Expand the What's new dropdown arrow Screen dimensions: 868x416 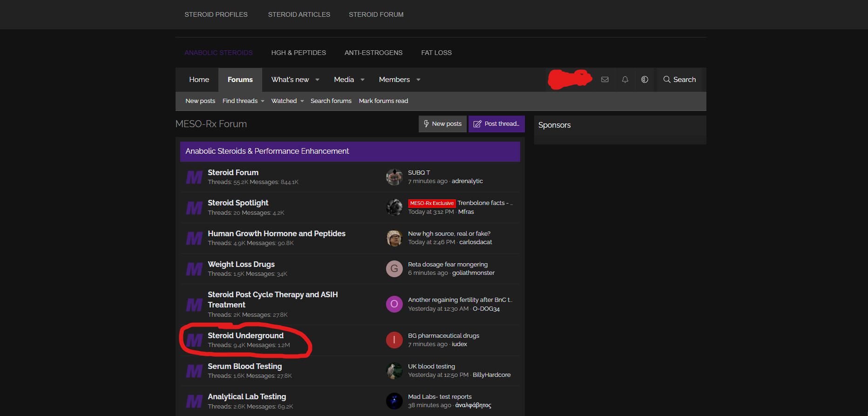pos(318,80)
